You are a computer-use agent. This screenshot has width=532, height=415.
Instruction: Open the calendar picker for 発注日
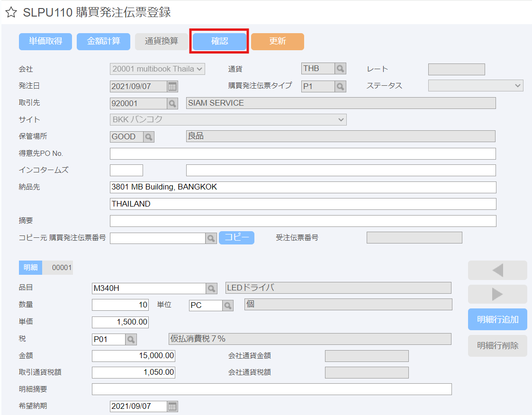(x=172, y=86)
